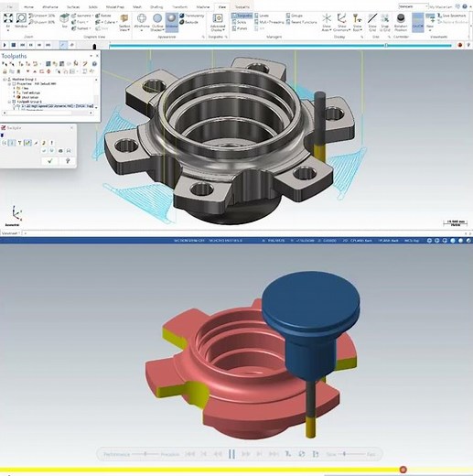This screenshot has width=473, height=476.
Task: Toggle the Multi-Threading manager
Action: coord(269,22)
